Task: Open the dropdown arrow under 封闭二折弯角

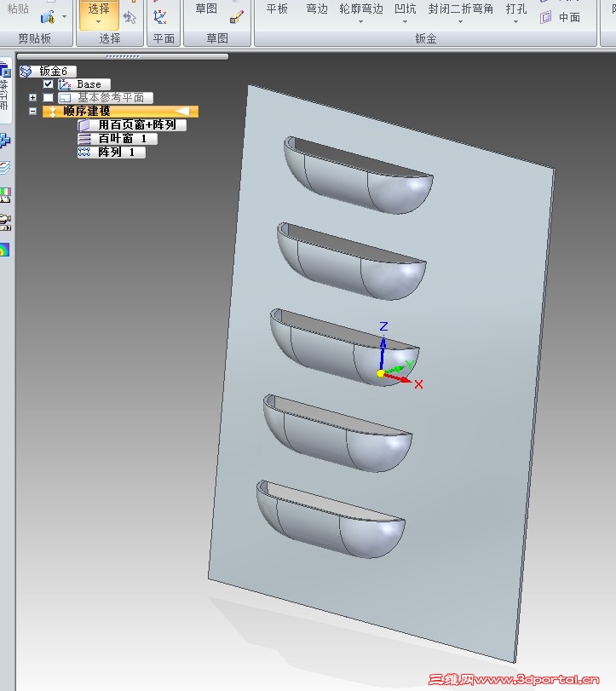Action: [460, 21]
